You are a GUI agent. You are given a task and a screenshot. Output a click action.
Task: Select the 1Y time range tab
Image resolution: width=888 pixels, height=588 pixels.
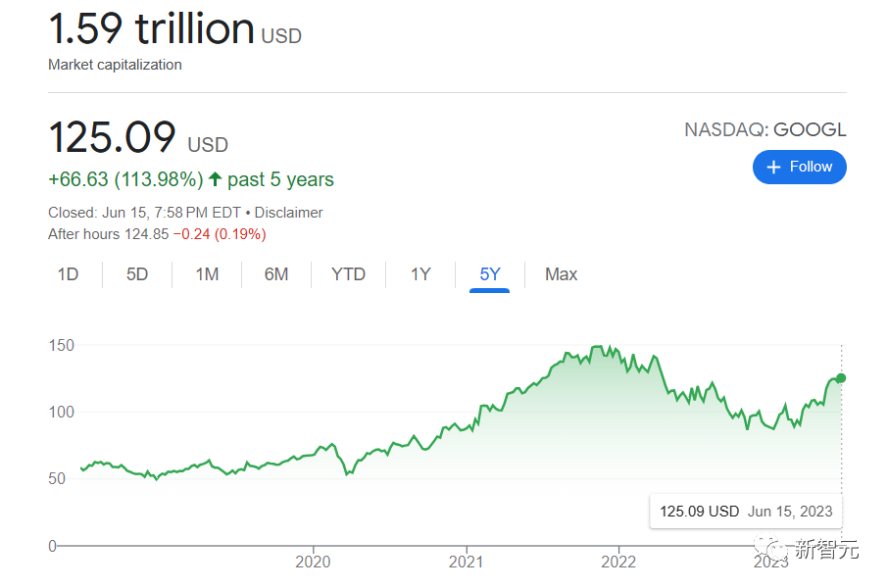coord(420,274)
